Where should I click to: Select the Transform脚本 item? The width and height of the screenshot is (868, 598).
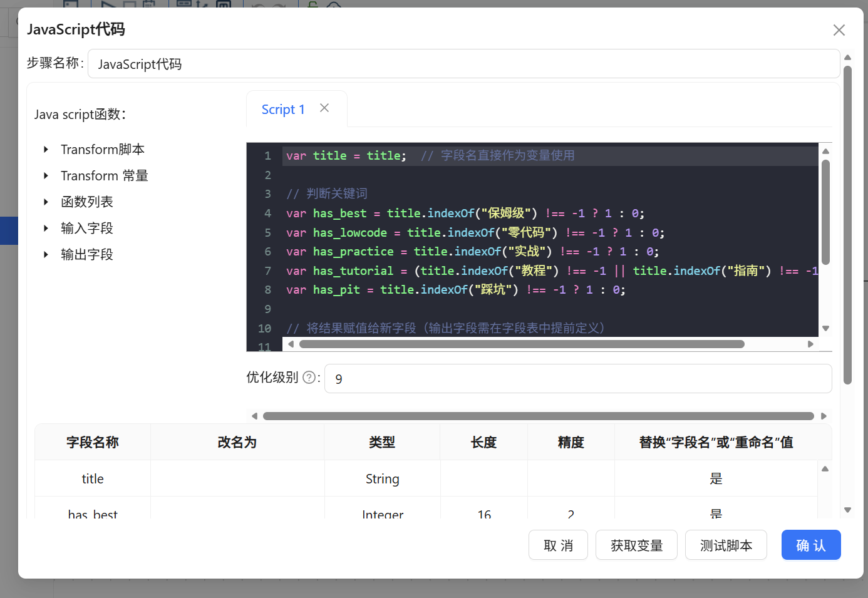coord(103,150)
